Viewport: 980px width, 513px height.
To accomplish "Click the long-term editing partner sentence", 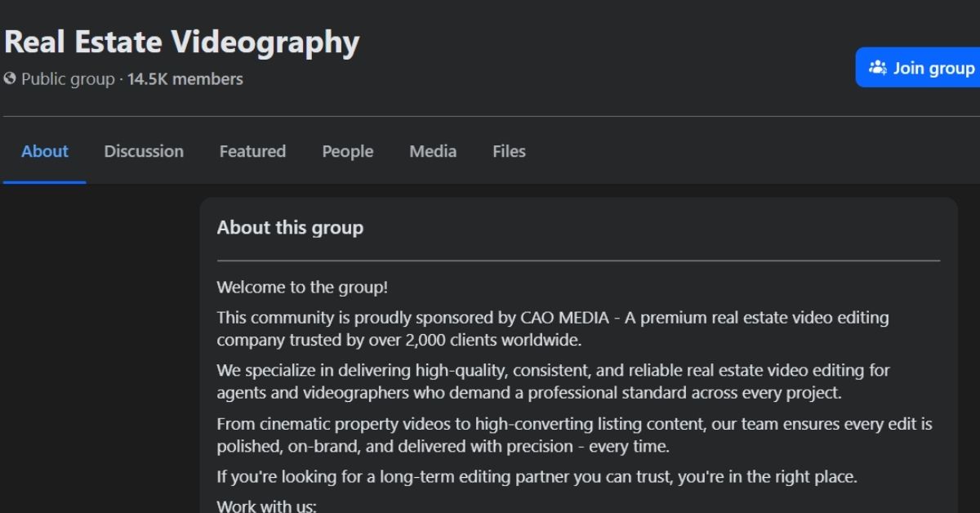I will [x=537, y=476].
